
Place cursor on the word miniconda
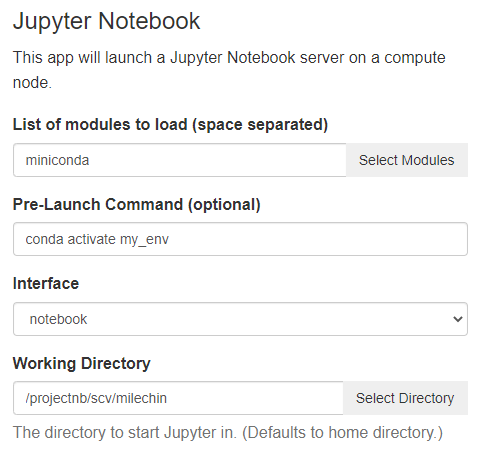point(57,160)
